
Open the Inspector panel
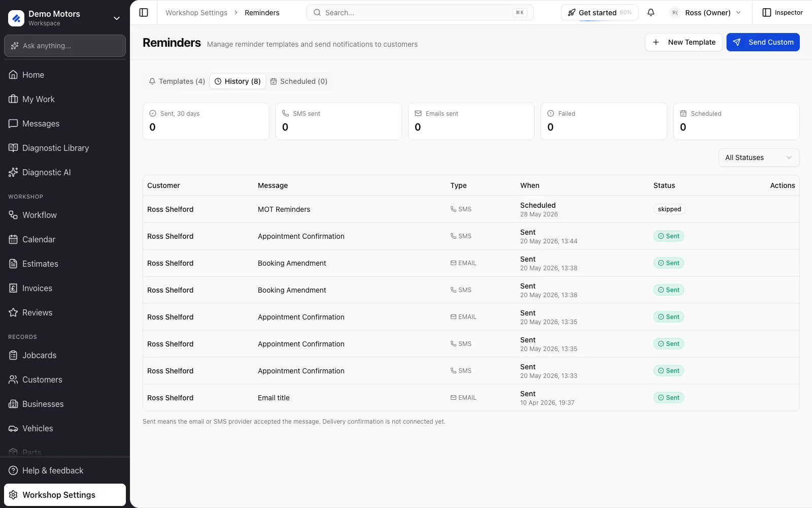point(783,13)
